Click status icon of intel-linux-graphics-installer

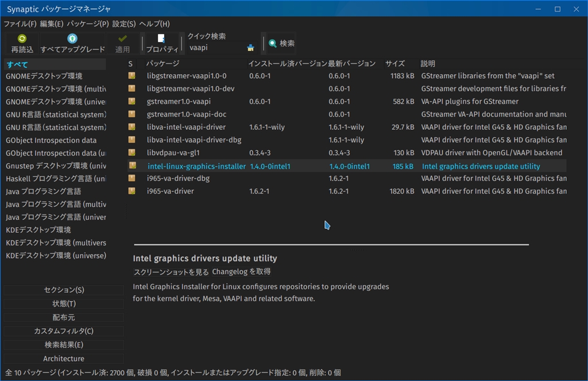pyautogui.click(x=131, y=166)
